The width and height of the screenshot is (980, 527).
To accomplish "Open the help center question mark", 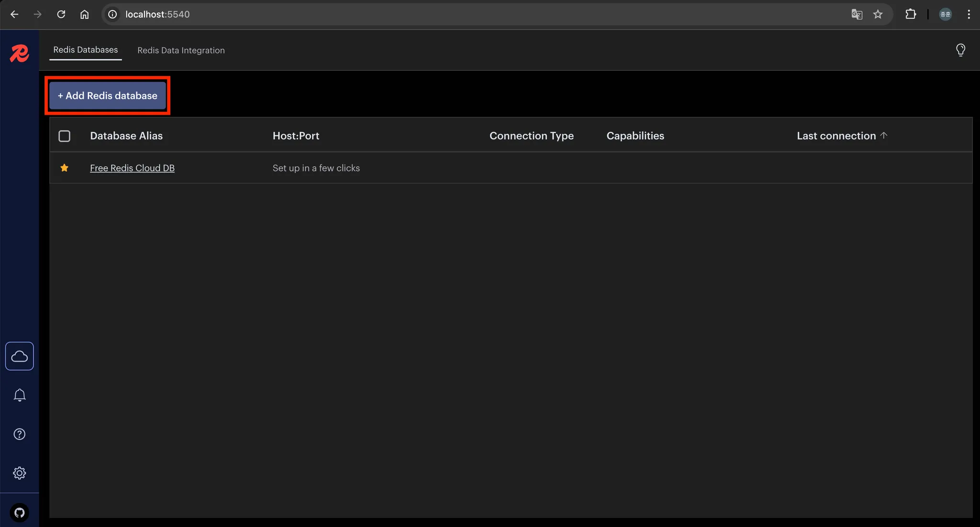I will pyautogui.click(x=19, y=434).
